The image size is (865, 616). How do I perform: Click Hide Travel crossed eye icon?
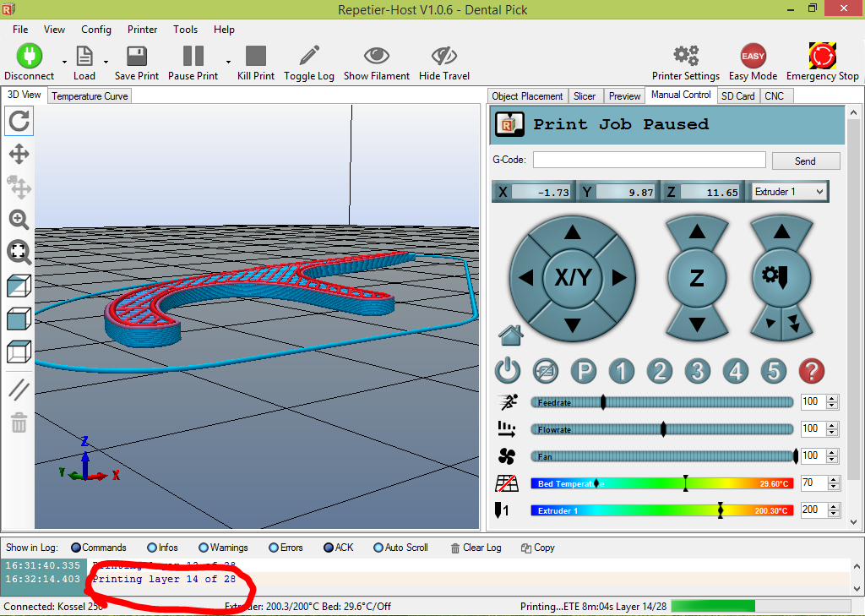pyautogui.click(x=444, y=55)
